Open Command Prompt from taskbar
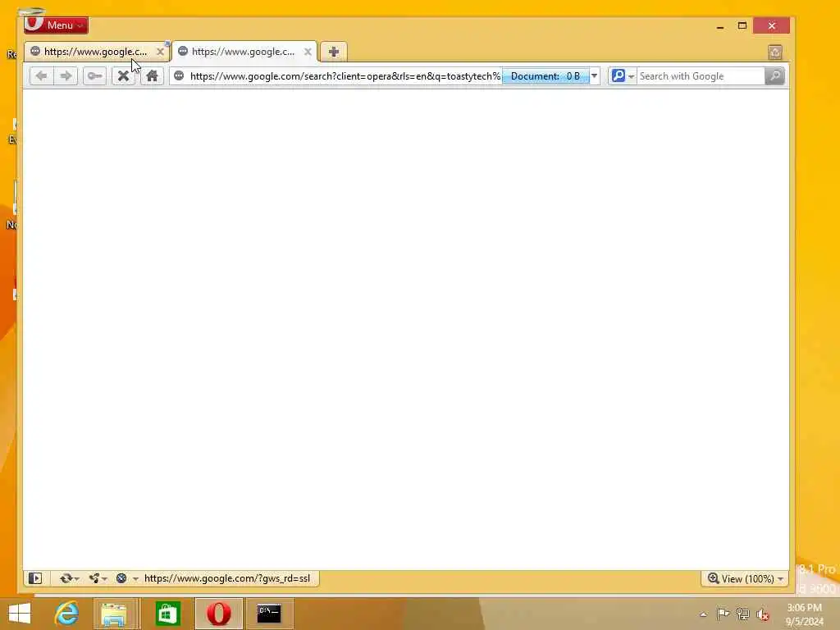The height and width of the screenshot is (630, 840). pyautogui.click(x=269, y=614)
